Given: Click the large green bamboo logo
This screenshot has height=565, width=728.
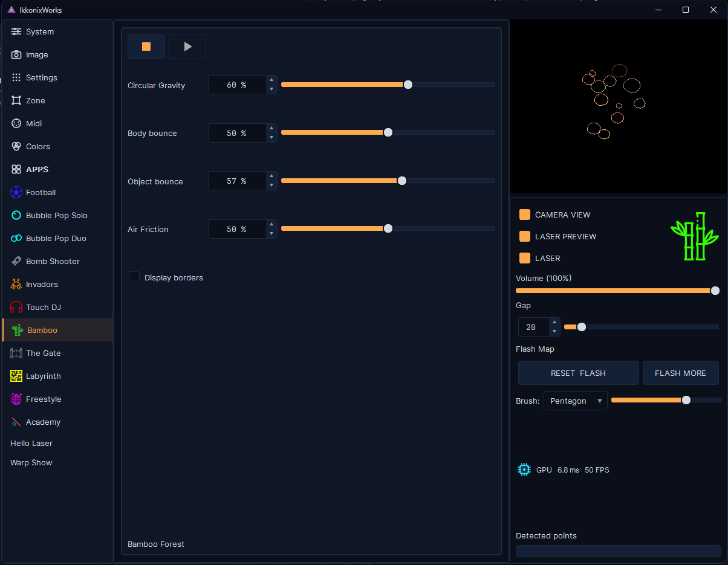Looking at the screenshot, I should click(x=695, y=236).
